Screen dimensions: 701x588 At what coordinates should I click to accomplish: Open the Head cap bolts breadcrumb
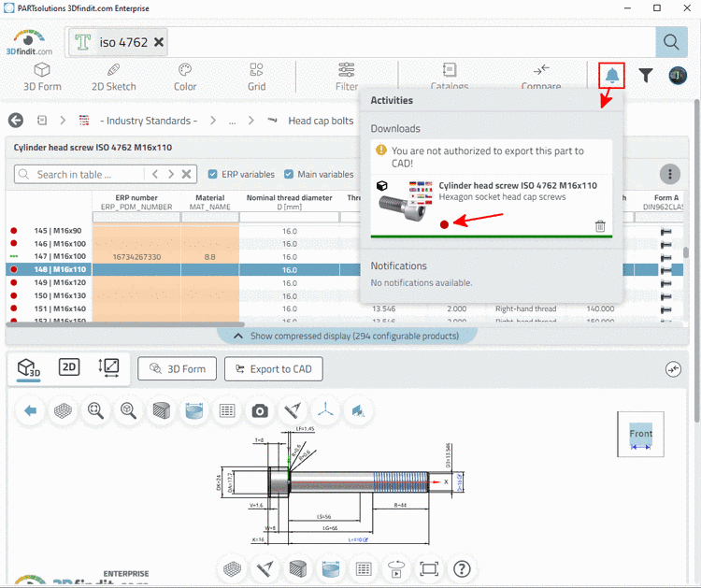pyautogui.click(x=321, y=121)
